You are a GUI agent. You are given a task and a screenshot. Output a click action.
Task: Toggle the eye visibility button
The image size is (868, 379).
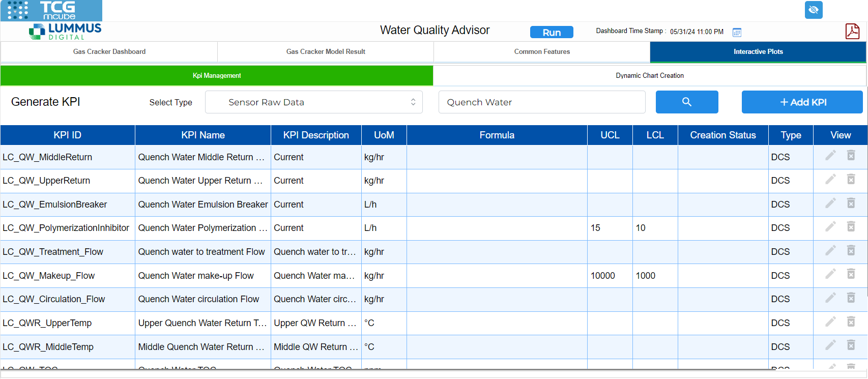point(813,10)
